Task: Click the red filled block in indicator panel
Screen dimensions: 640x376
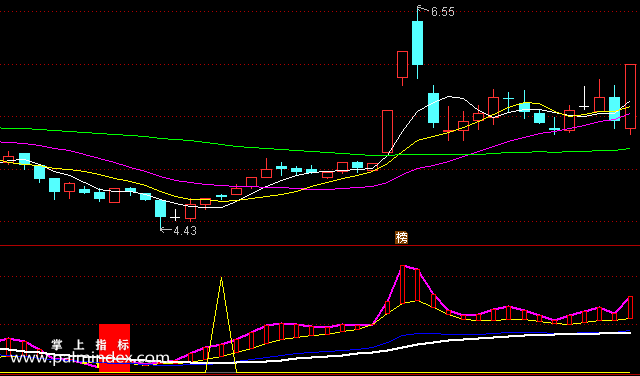Action: (x=115, y=348)
